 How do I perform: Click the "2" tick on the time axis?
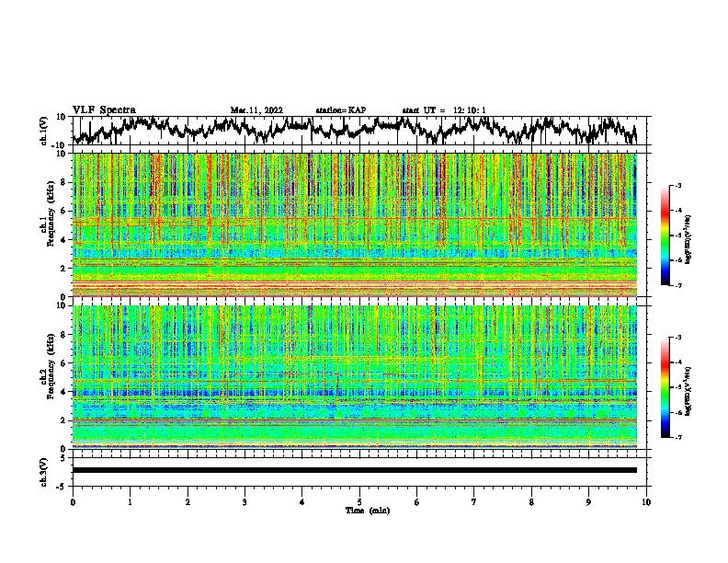[x=188, y=502]
